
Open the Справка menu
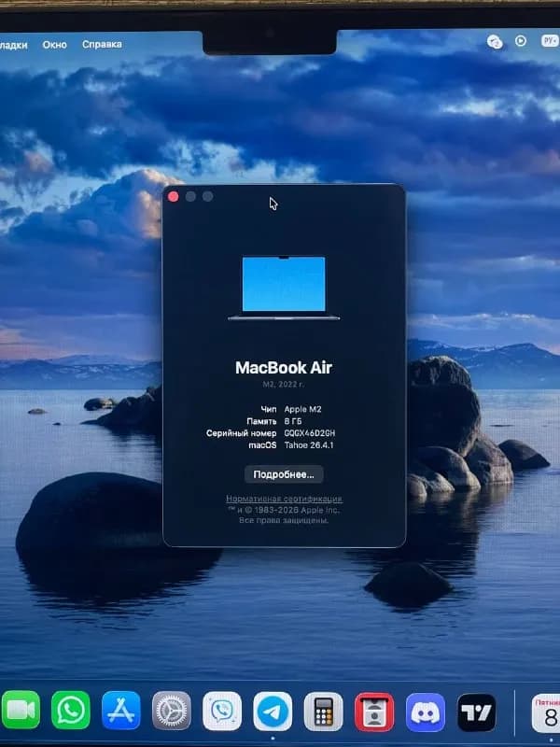click(102, 44)
